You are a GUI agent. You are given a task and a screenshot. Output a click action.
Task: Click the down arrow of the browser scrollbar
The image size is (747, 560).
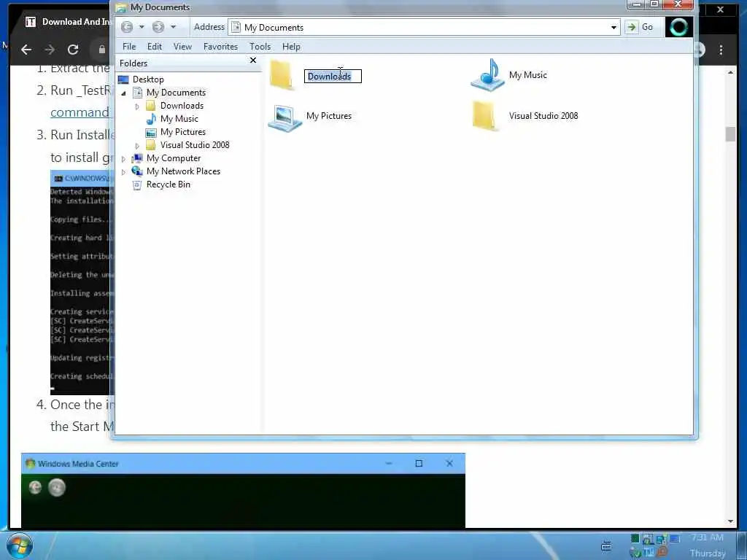pyautogui.click(x=731, y=521)
